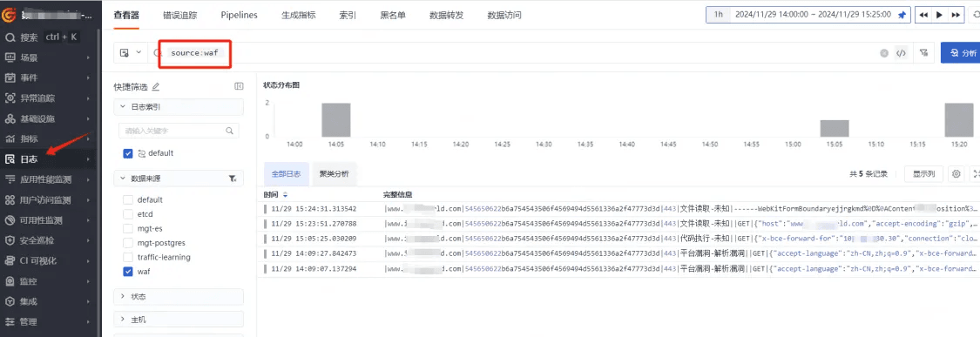Open the 数据转发 tab

point(446,15)
